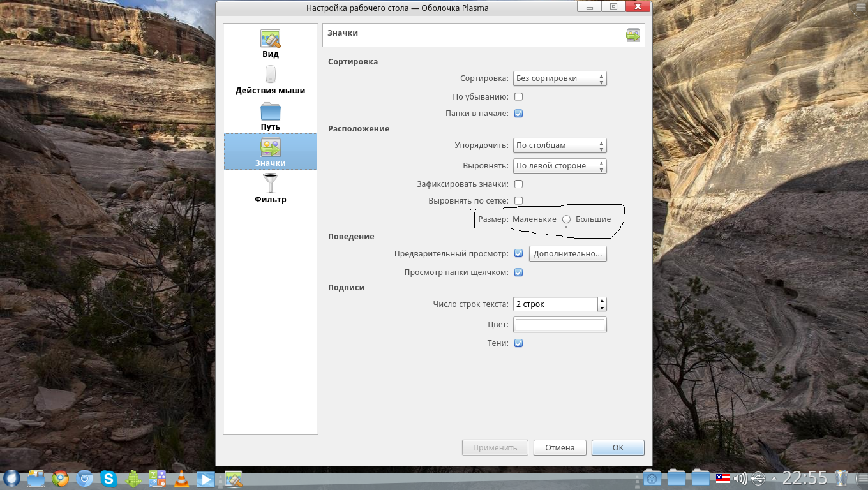Image resolution: width=868 pixels, height=490 pixels.
Task: Open the KDE application launcher in the taskbar
Action: coord(11,478)
